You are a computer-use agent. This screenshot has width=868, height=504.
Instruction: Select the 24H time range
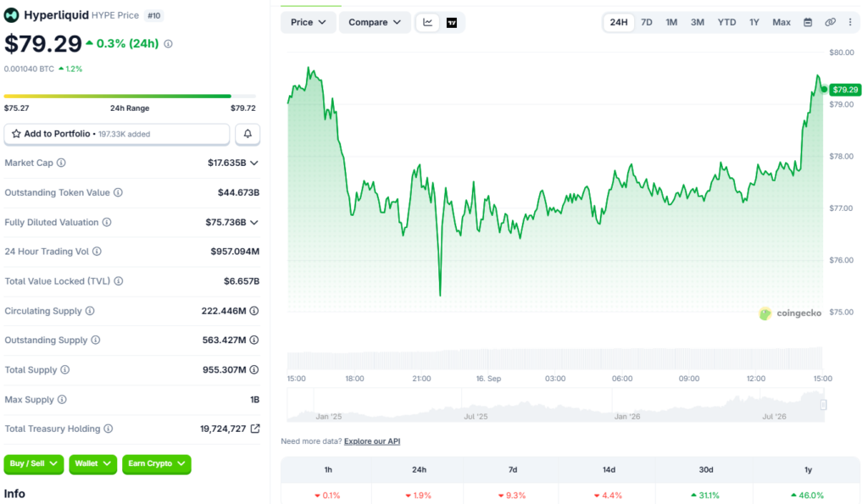pos(618,23)
